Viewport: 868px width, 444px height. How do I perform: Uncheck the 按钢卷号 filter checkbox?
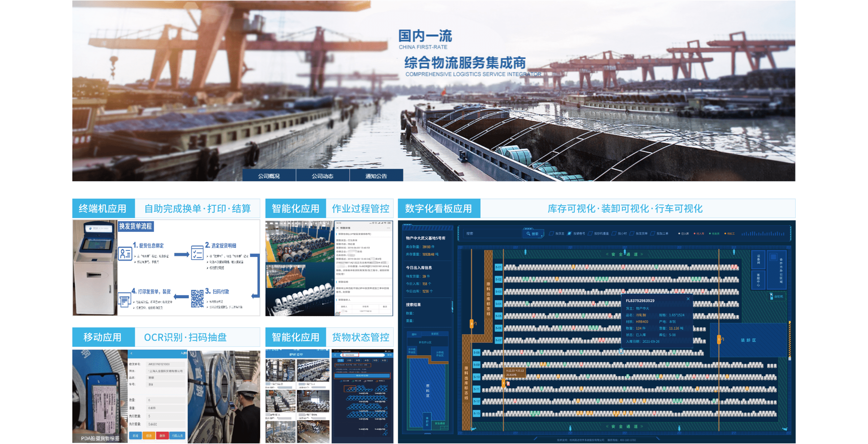tap(570, 234)
